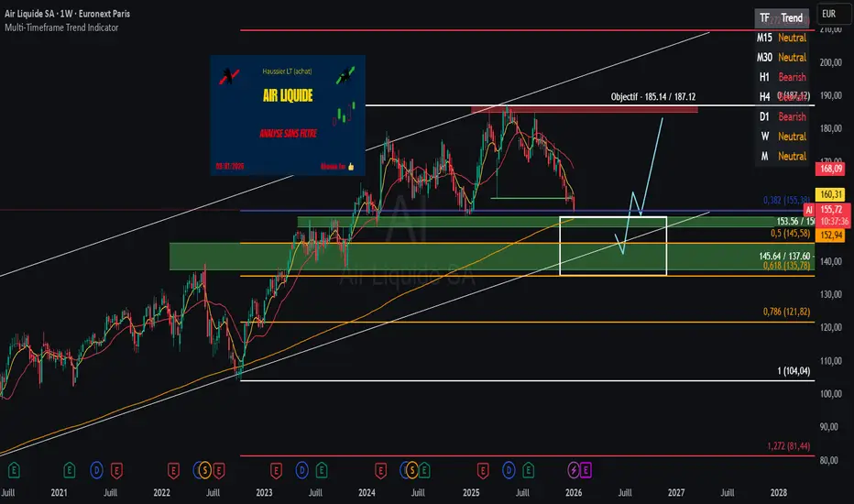Click the red AI symbol tag on price axis
This screenshot has height=504, width=854.
tap(809, 210)
